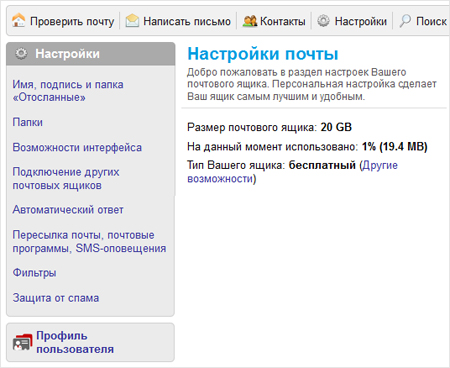Click the people icon for Контакты
Viewport: 450px width, 368px height.
pos(250,21)
